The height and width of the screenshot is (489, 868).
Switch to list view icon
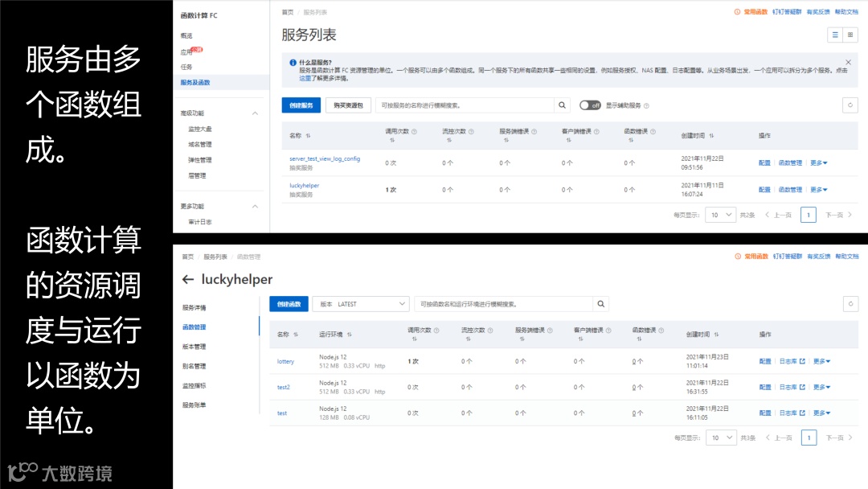pyautogui.click(x=836, y=33)
